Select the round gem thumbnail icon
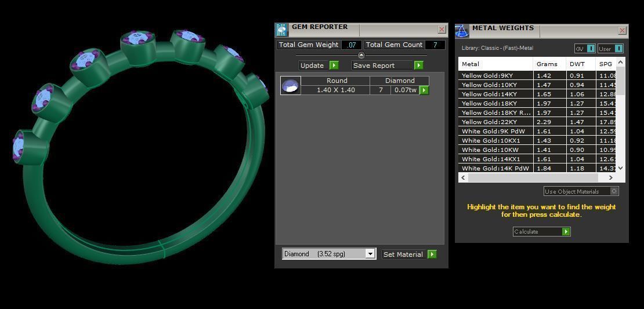This screenshot has height=309, width=644. 290,86
